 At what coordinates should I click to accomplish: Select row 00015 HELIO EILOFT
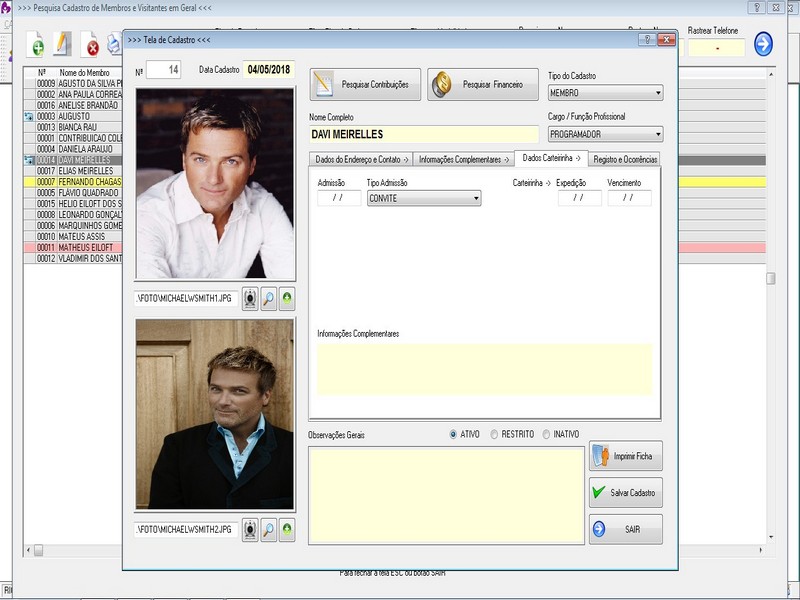[x=73, y=204]
